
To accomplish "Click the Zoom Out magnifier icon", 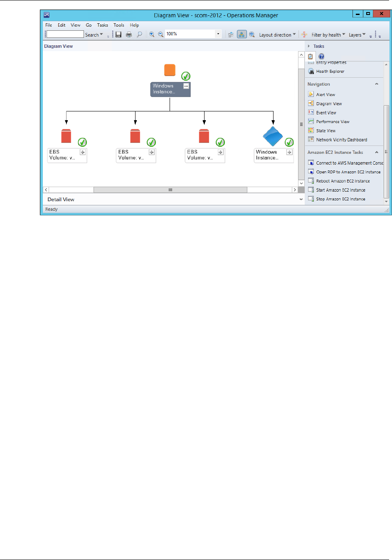I will tap(160, 35).
